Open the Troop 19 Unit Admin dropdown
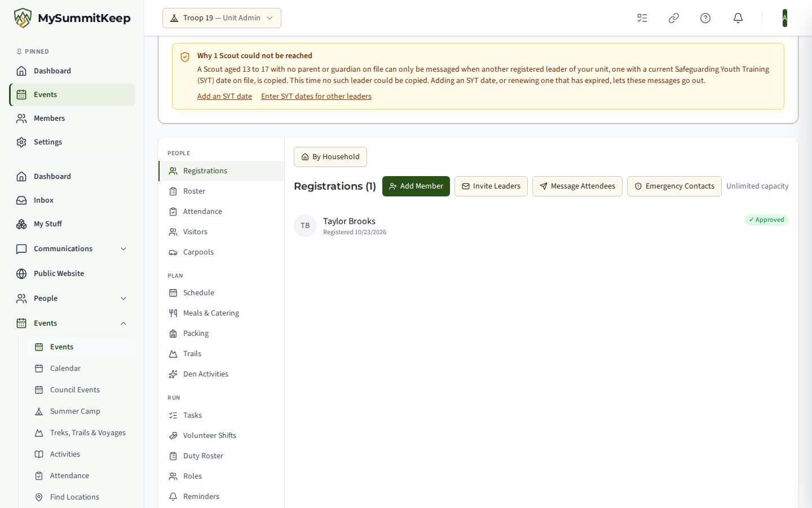Viewport: 812px width, 508px height. point(222,18)
